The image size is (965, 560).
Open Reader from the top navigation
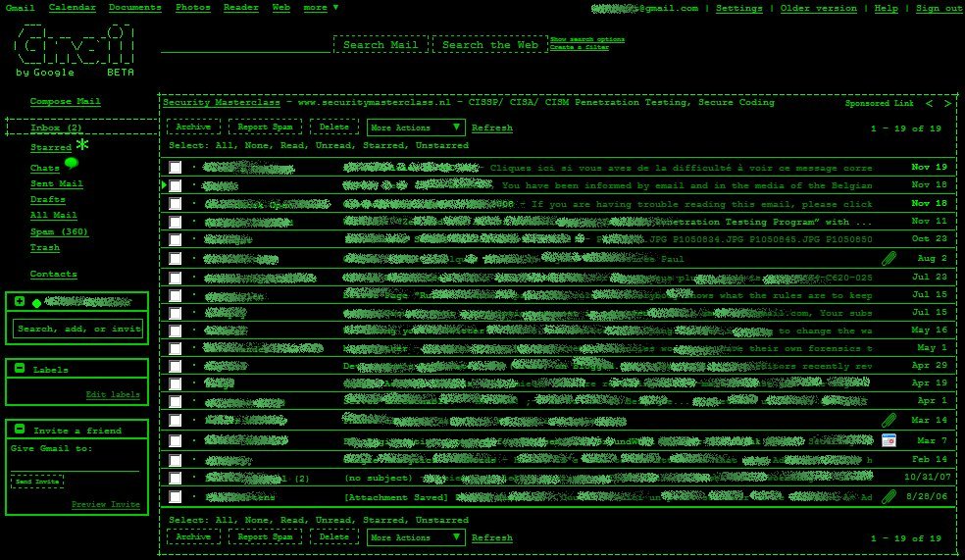coord(240,8)
